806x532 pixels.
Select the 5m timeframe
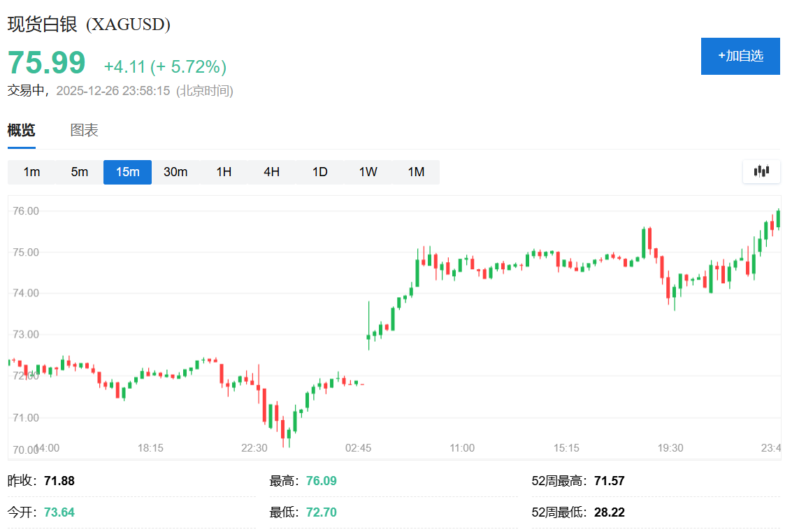[x=80, y=172]
